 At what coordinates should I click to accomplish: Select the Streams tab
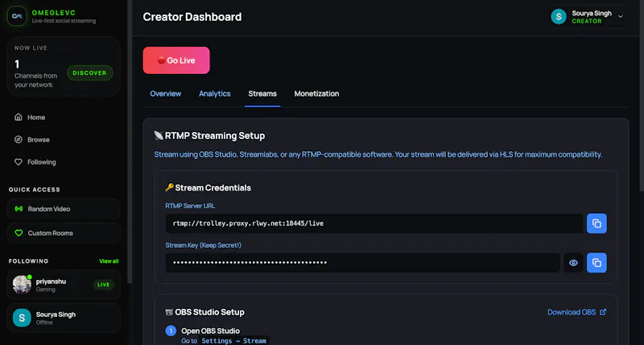(x=262, y=94)
